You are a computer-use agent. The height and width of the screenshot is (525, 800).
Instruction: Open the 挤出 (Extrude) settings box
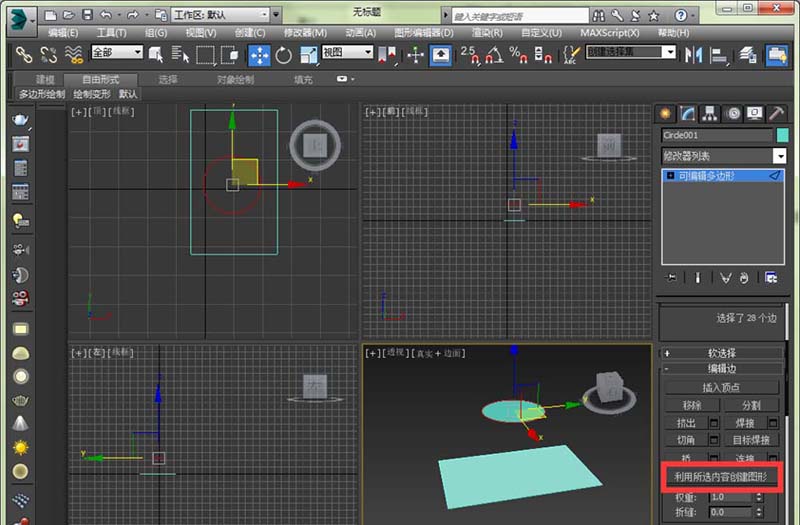714,423
